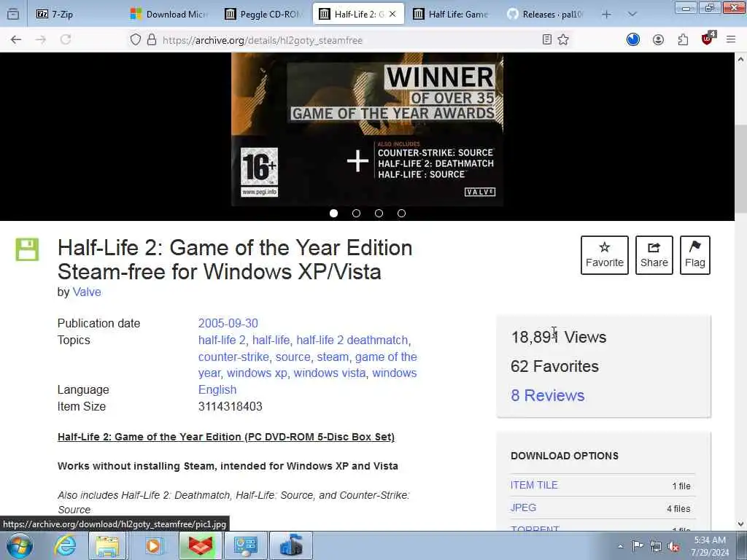The width and height of the screenshot is (747, 560).
Task: Click the site security padlock icon
Action: [152, 40]
